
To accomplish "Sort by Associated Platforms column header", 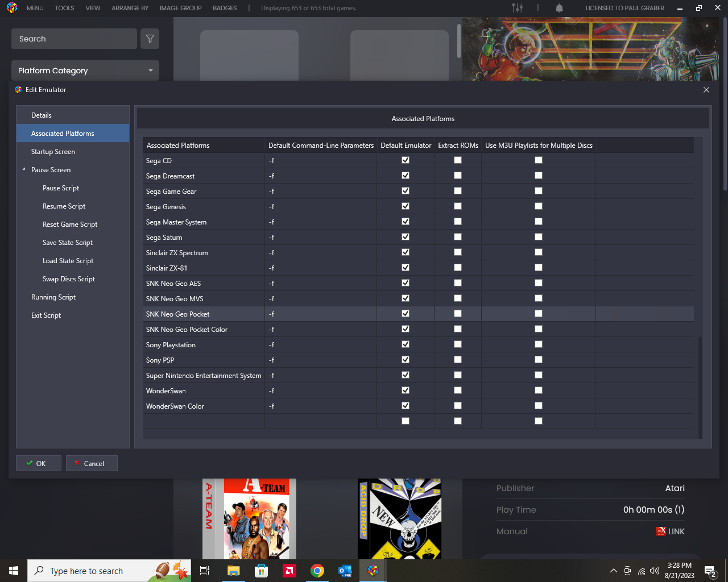I will click(x=204, y=145).
